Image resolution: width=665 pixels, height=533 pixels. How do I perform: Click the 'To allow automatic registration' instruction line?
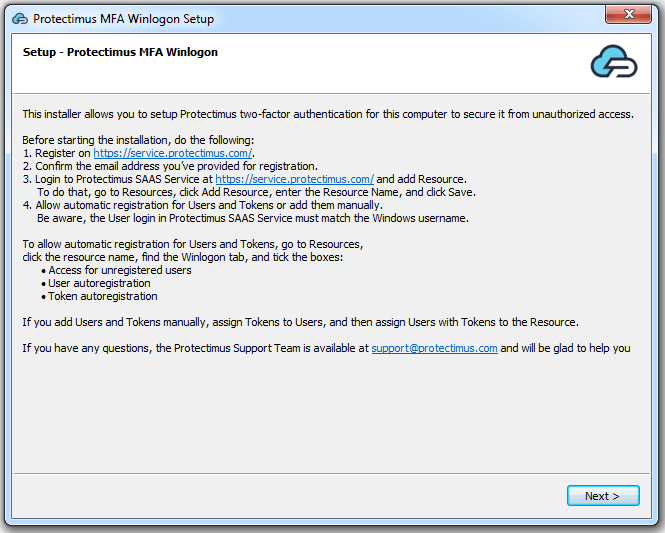coord(193,244)
